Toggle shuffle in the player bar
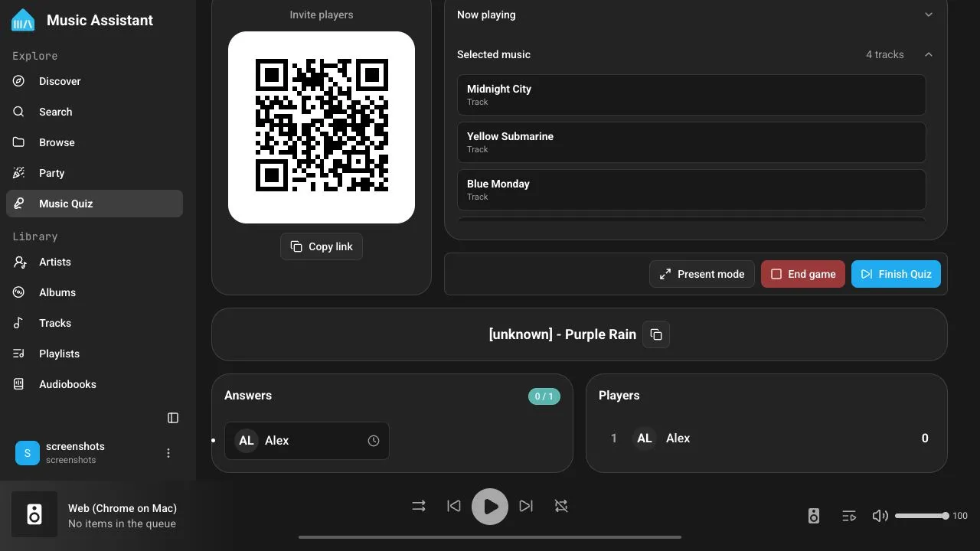The width and height of the screenshot is (980, 551). (419, 506)
